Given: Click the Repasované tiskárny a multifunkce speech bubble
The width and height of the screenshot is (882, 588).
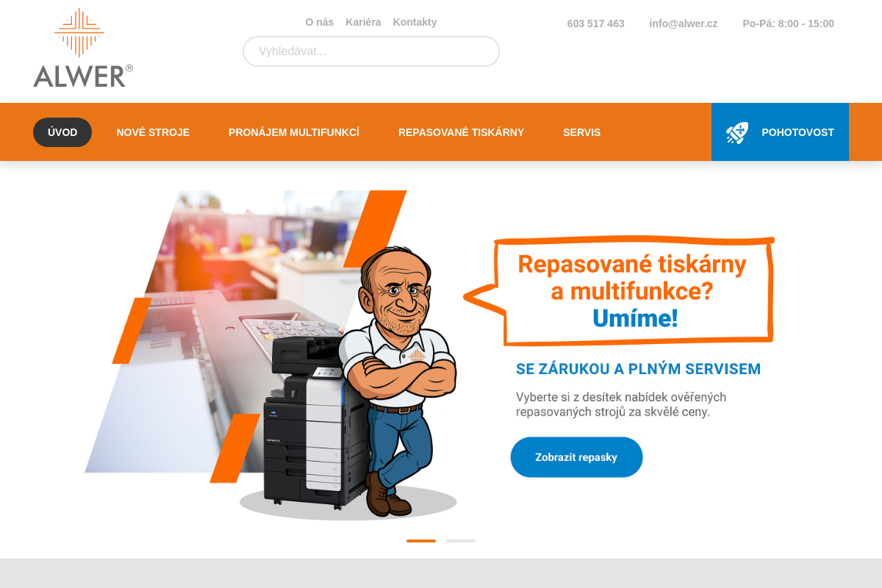Looking at the screenshot, I should 620,291.
